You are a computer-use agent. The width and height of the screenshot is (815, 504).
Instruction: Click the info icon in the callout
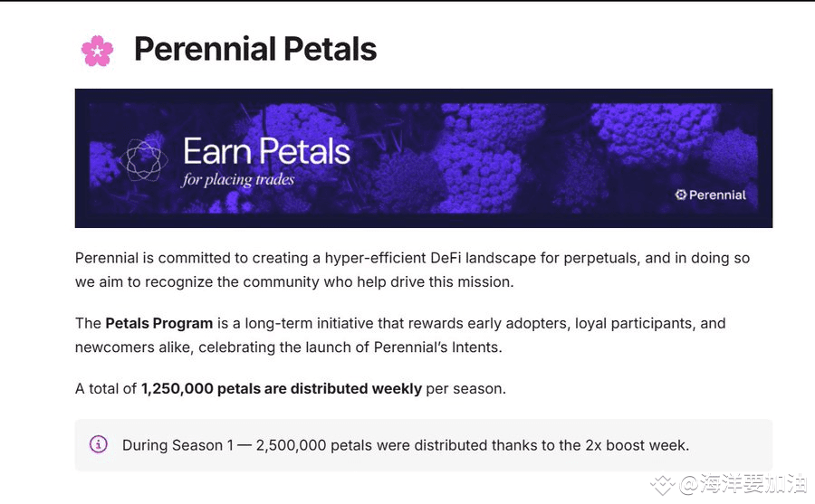(x=99, y=444)
